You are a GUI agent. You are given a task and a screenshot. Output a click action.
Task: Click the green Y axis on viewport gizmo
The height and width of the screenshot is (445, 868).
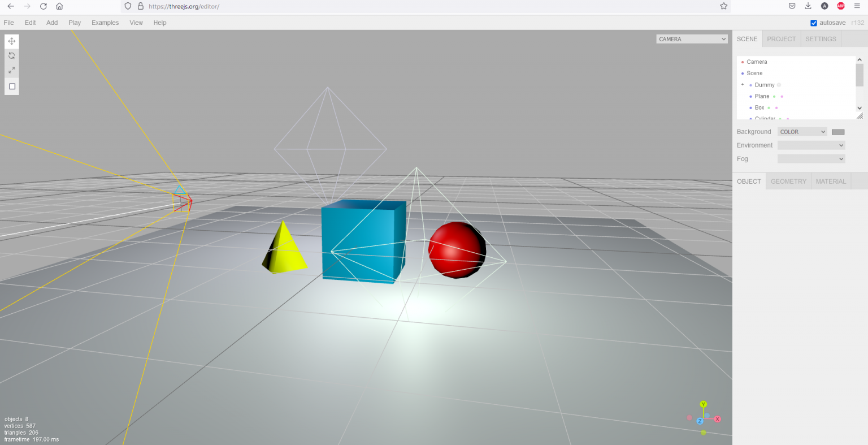pyautogui.click(x=704, y=404)
